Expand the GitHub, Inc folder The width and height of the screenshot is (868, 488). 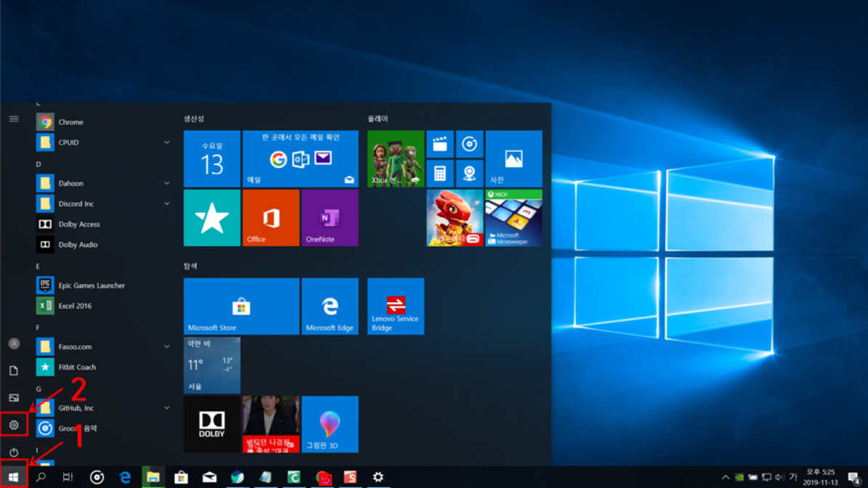(166, 408)
